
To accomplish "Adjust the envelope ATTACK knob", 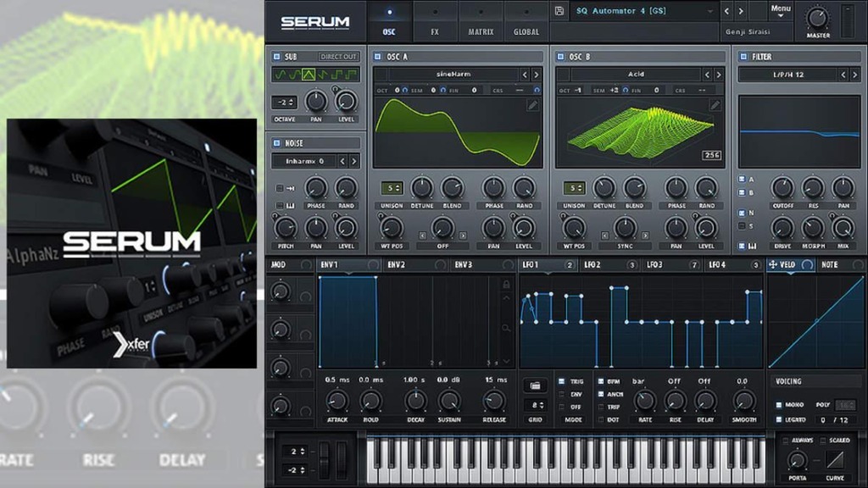I will coord(337,401).
